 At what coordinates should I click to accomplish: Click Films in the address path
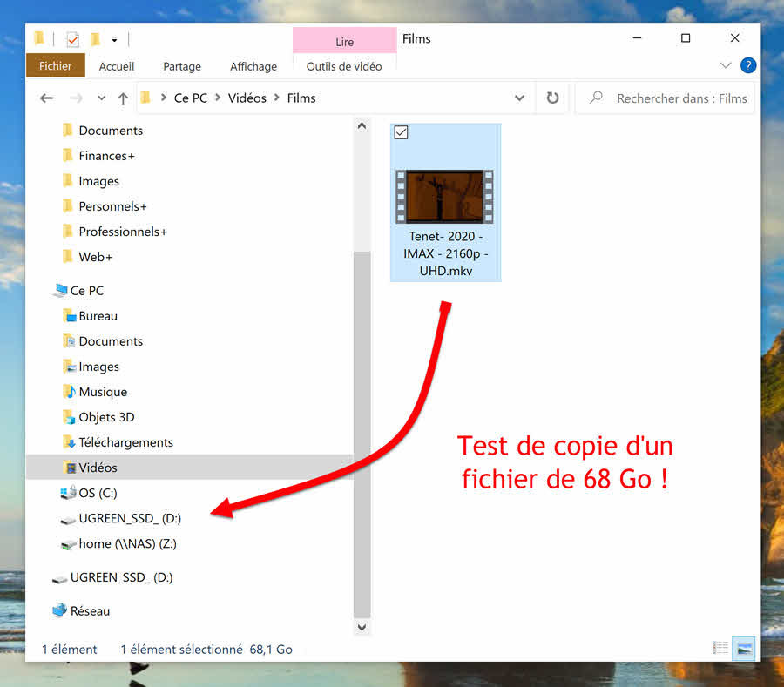(x=301, y=98)
